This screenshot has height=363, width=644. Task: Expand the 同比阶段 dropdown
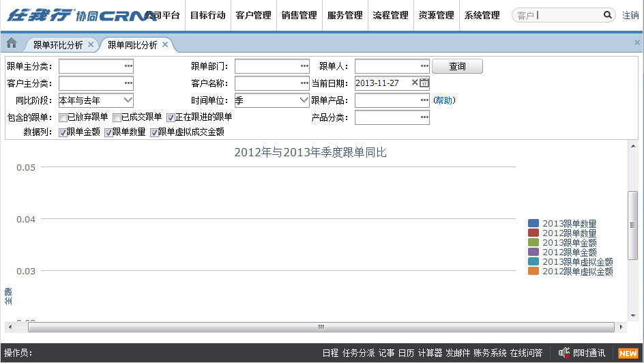[128, 100]
